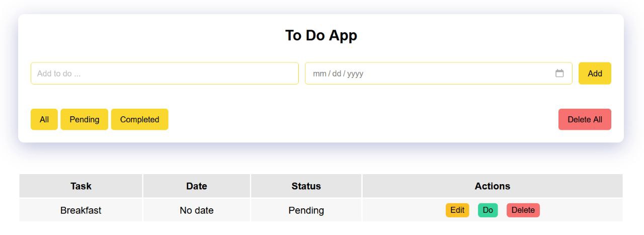Show All tasks filter
This screenshot has width=644, height=235.
[x=44, y=119]
